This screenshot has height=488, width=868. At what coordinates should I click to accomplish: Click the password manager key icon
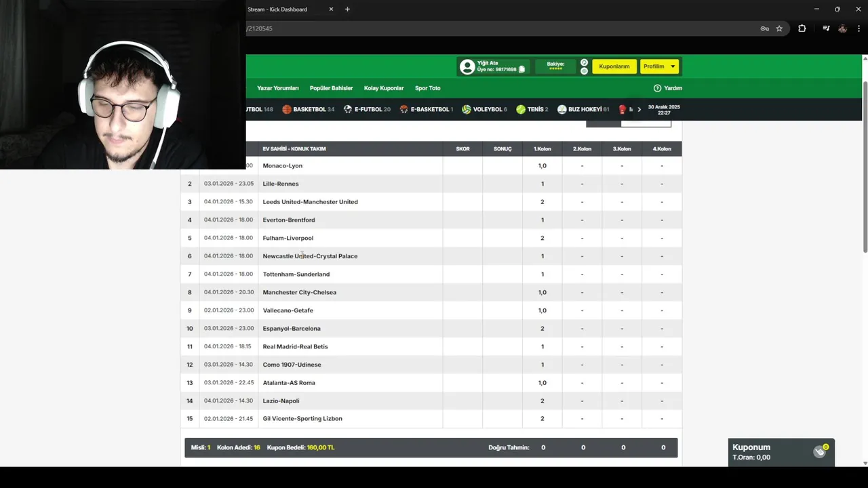pyautogui.click(x=765, y=28)
